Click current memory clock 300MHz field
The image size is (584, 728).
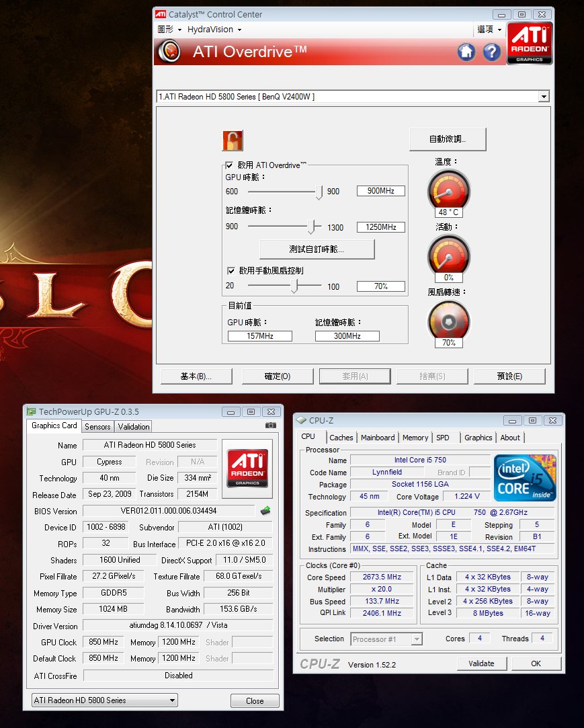click(x=347, y=336)
